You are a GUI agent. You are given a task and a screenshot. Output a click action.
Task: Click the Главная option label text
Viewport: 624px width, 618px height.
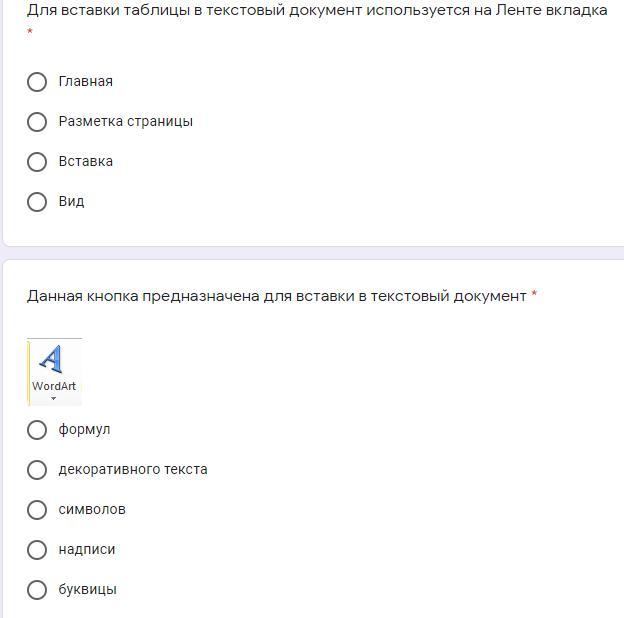[86, 82]
